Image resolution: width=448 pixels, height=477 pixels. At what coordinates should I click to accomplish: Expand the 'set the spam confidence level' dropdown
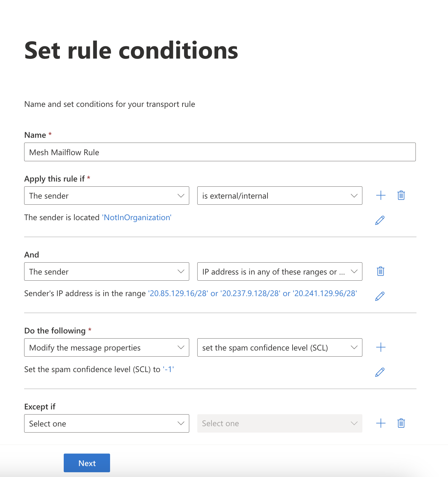tap(280, 348)
